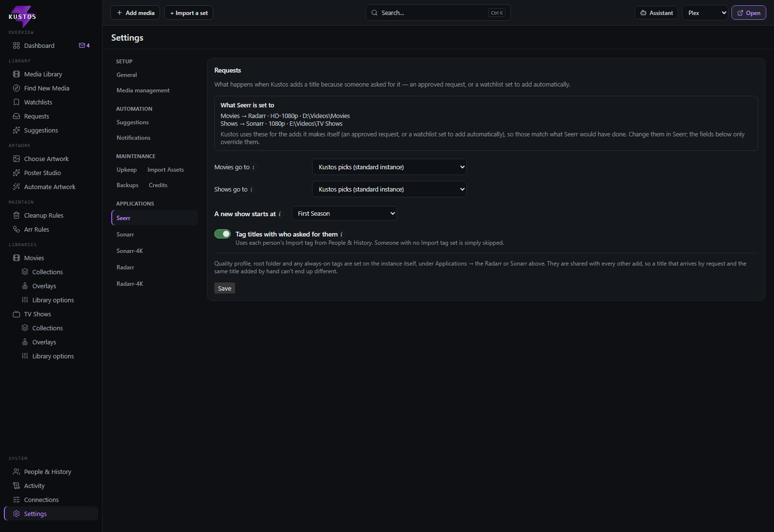774x532 pixels.
Task: Open General settings section
Action: tap(127, 75)
